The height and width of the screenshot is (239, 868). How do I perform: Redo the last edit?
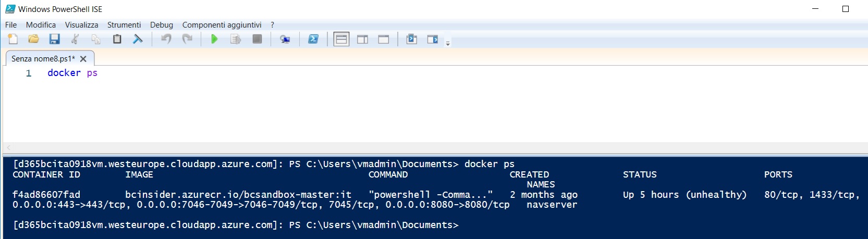[x=187, y=39]
